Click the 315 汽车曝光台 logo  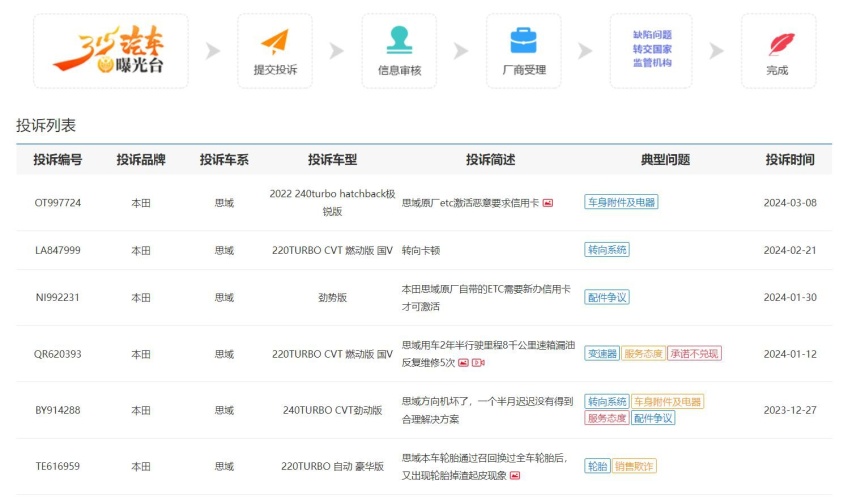[110, 49]
